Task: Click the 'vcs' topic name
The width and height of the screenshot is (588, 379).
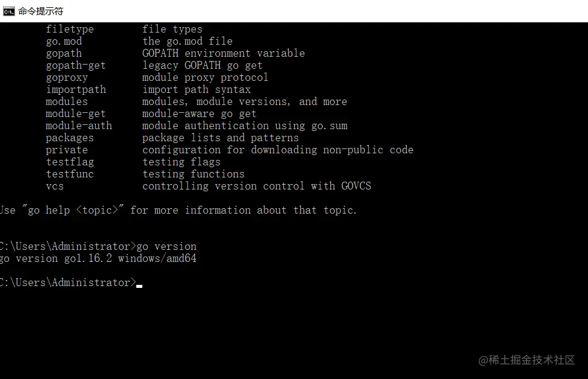Action: click(x=54, y=186)
